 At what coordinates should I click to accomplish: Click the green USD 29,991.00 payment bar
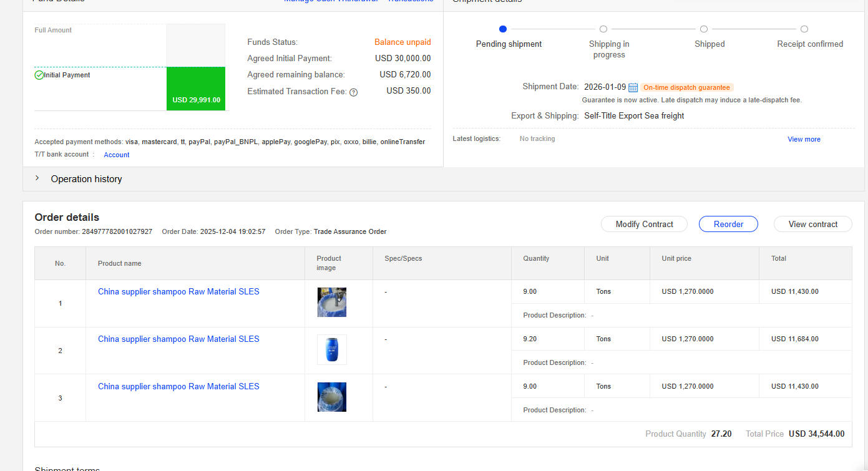click(x=196, y=89)
